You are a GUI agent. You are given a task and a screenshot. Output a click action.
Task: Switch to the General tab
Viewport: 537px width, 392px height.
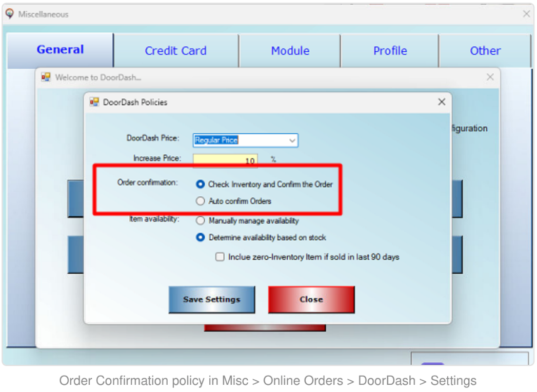click(60, 50)
